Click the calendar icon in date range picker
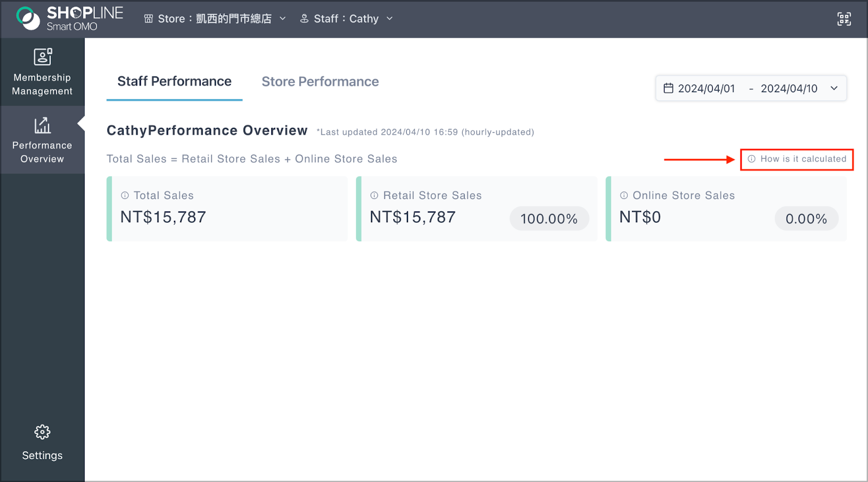The width and height of the screenshot is (868, 482). tap(668, 88)
